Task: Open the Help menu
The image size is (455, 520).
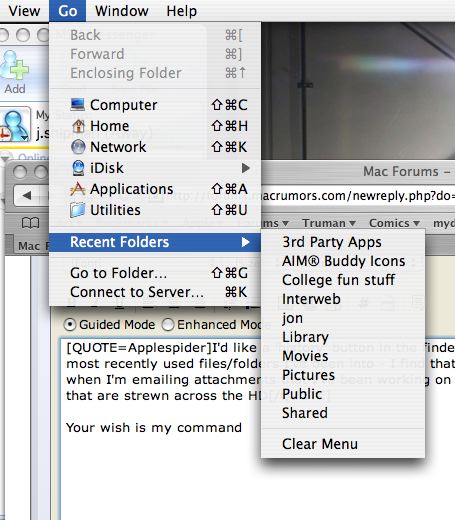Action: (182, 11)
